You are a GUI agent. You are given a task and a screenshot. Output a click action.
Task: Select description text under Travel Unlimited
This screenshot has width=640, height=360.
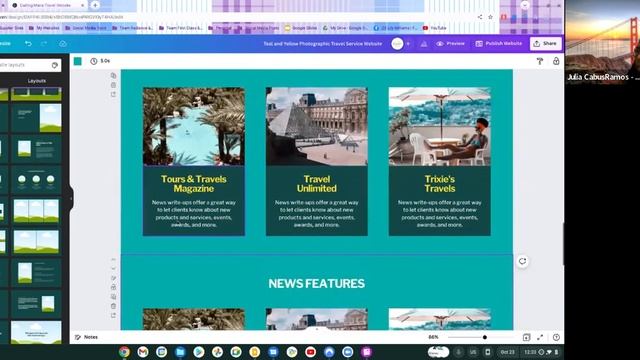tap(317, 213)
